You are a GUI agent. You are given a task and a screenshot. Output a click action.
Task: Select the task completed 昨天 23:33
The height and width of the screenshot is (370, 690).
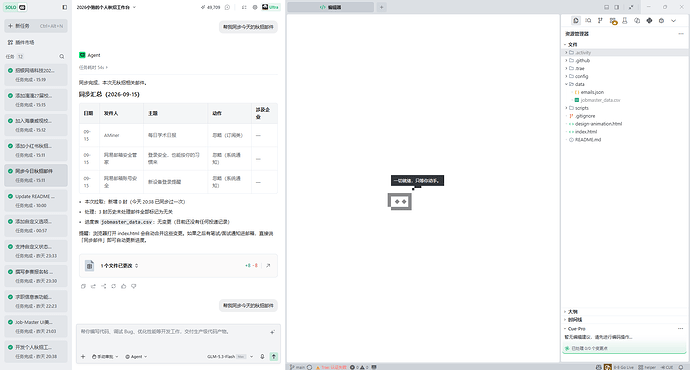(36, 251)
